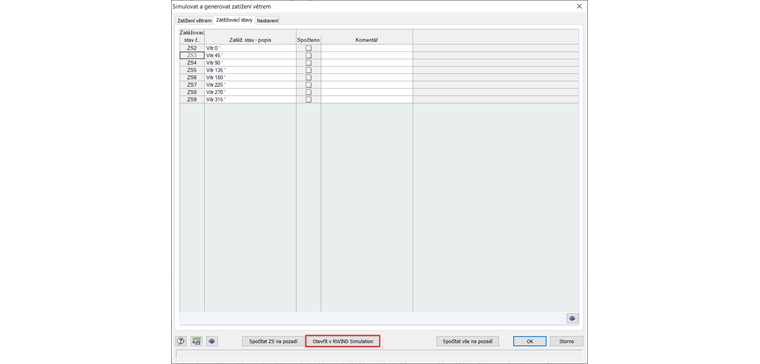Select the Zatěžovací stavy tab
This screenshot has width=760, height=364.
[234, 20]
